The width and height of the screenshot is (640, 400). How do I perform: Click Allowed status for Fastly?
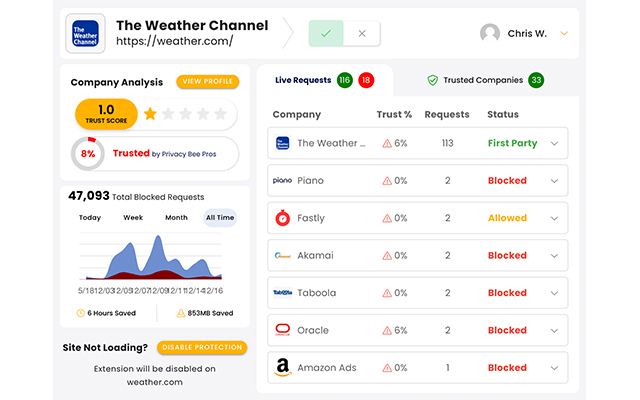507,218
